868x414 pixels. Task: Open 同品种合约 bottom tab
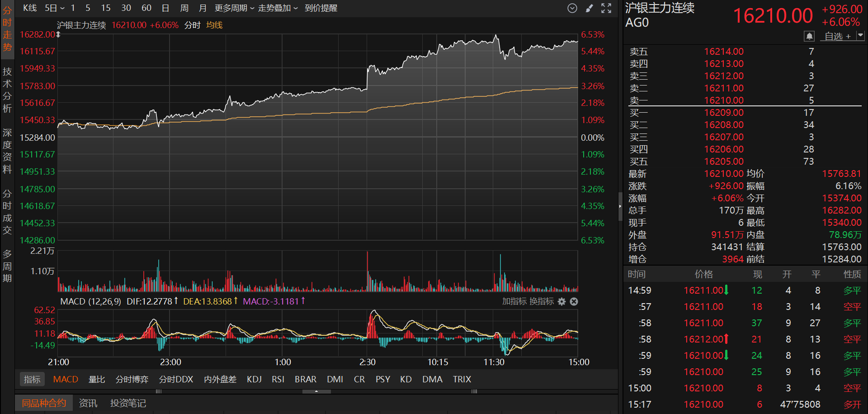pos(44,403)
